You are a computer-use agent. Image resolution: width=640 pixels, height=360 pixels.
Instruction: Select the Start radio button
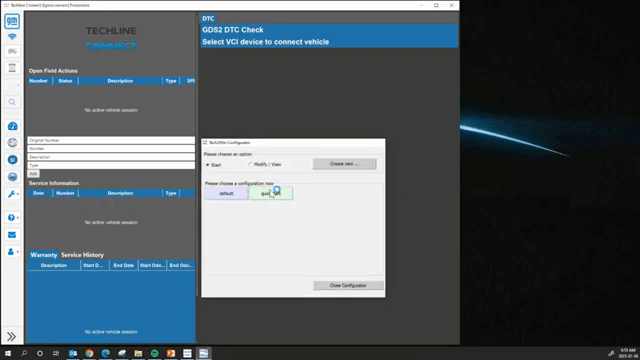click(x=208, y=165)
